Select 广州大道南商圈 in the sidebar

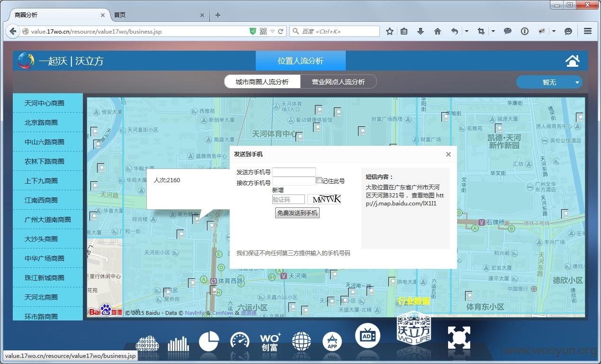[48, 219]
